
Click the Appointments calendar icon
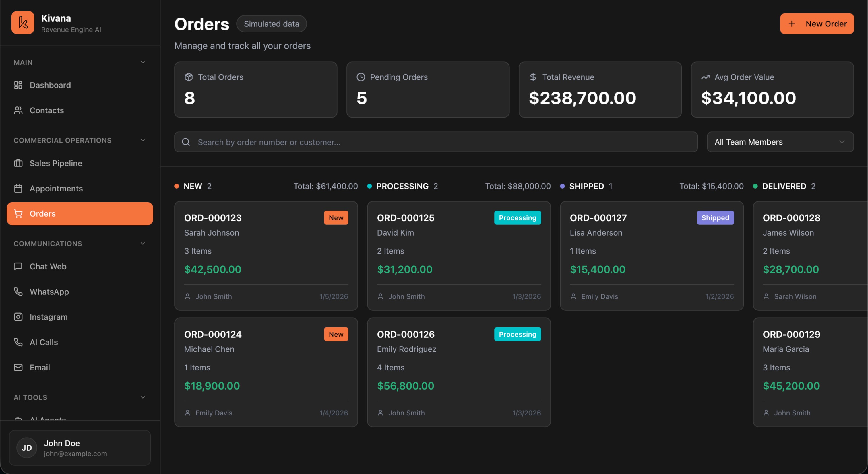click(19, 188)
